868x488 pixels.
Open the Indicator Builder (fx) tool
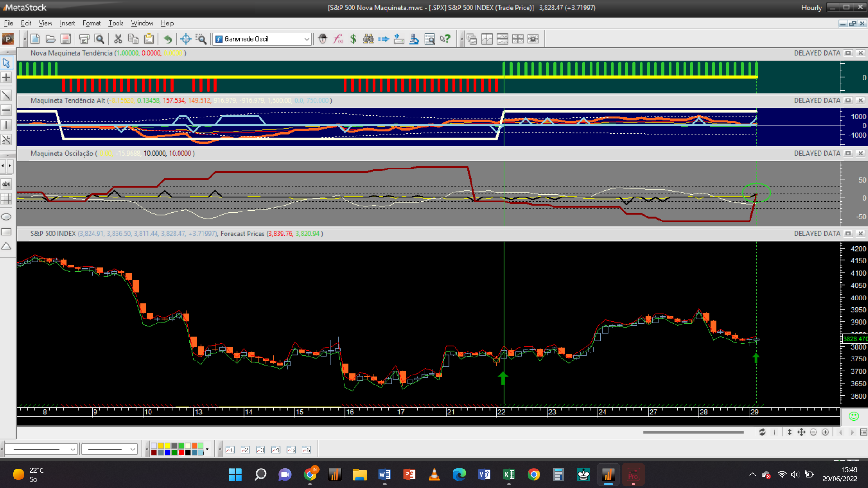pyautogui.click(x=338, y=39)
